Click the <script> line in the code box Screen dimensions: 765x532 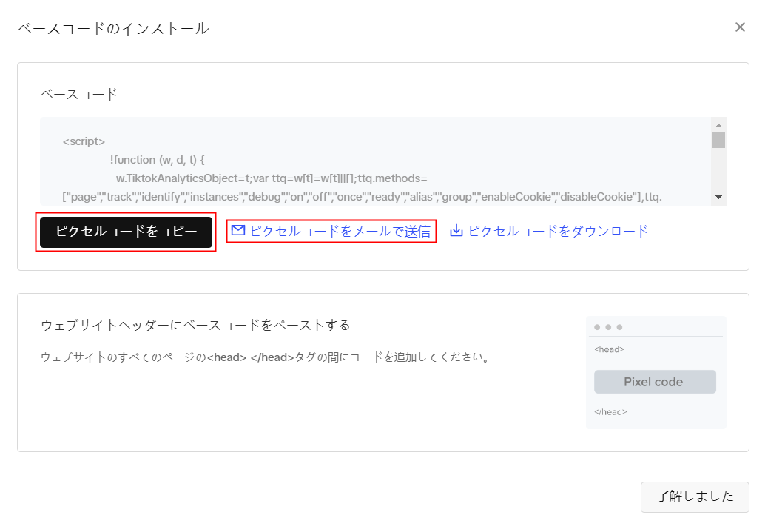point(84,141)
